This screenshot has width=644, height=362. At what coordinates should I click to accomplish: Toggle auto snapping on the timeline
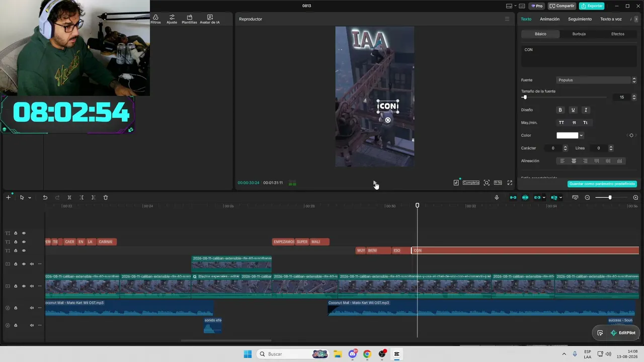pos(525,198)
